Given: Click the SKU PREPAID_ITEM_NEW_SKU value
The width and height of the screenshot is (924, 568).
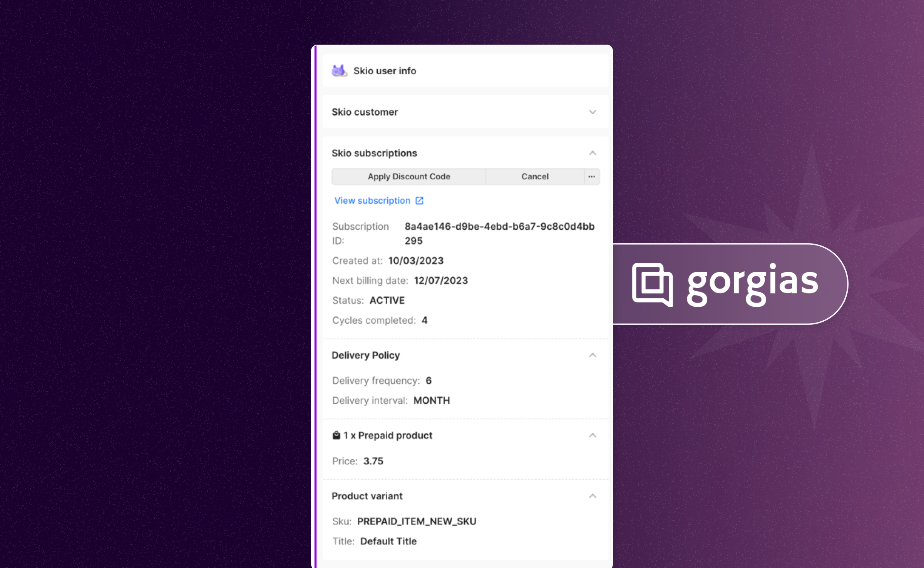Looking at the screenshot, I should tap(416, 521).
